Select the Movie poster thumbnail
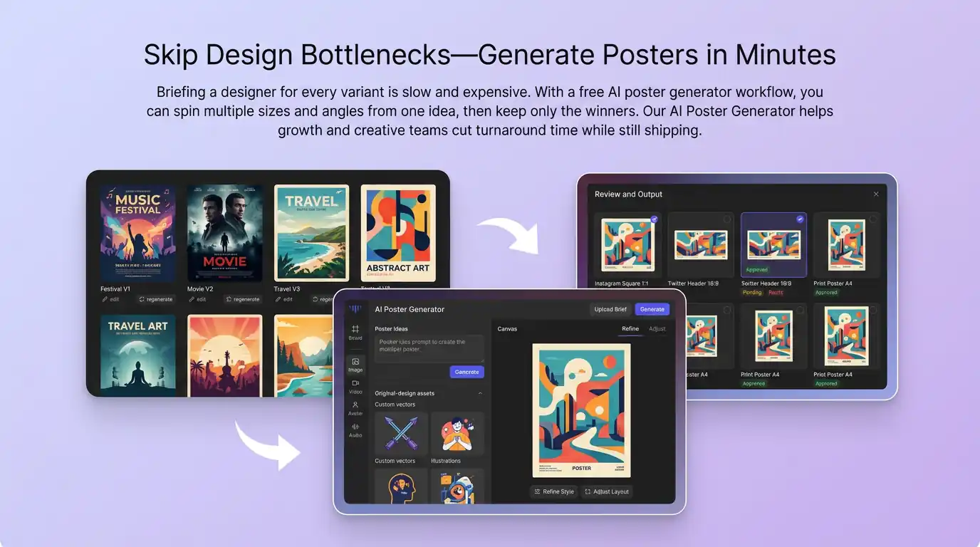Screen dimensions: 980x547 click(225, 233)
